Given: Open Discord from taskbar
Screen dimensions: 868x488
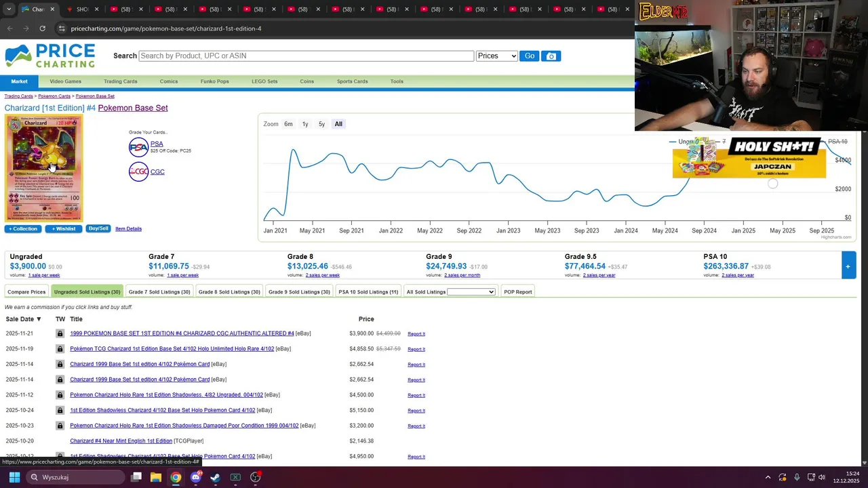Looking at the screenshot, I should [x=196, y=477].
